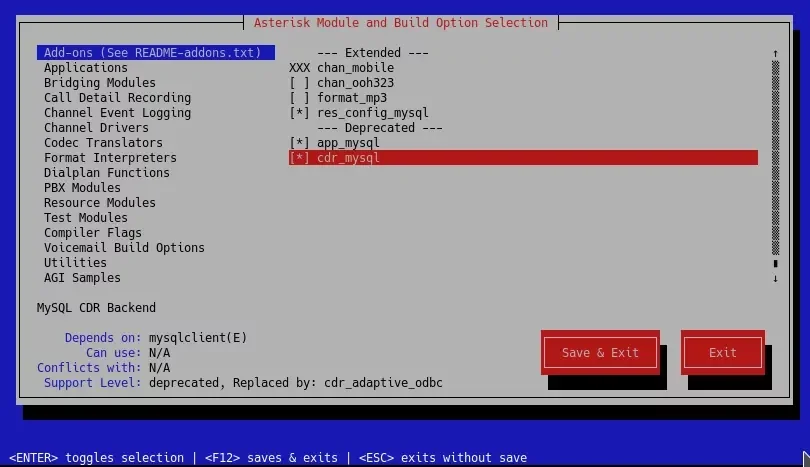This screenshot has height=467, width=810.
Task: Open the Applications category
Action: click(86, 68)
